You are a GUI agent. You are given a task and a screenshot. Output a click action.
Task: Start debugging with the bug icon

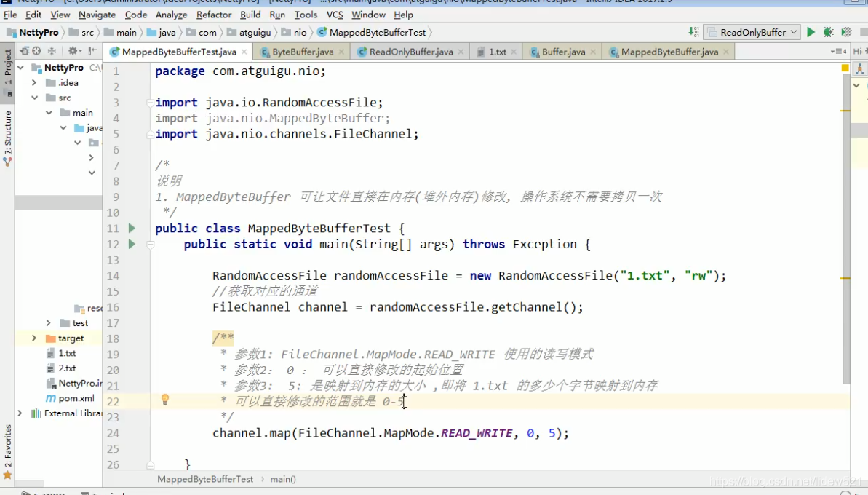click(x=828, y=32)
